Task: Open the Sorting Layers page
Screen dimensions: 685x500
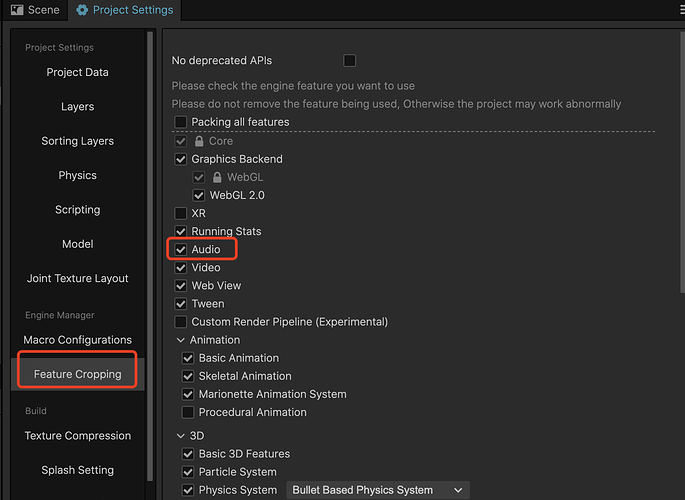Action: coord(77,141)
